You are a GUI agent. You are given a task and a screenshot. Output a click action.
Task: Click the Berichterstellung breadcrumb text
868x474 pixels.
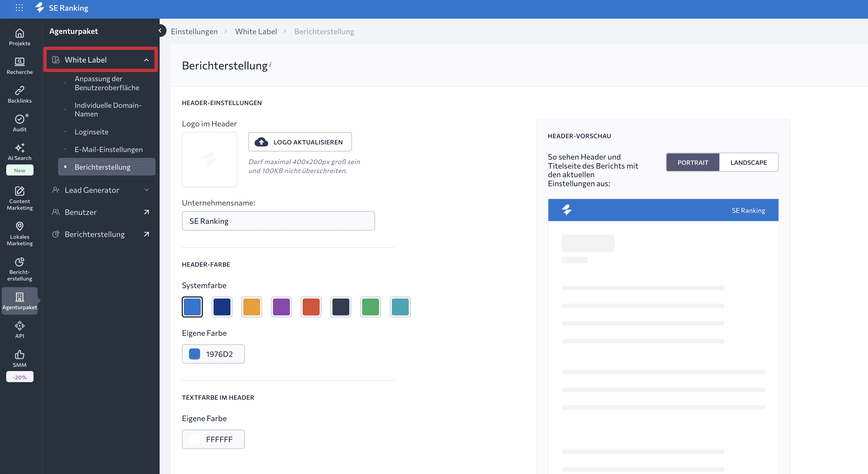324,31
